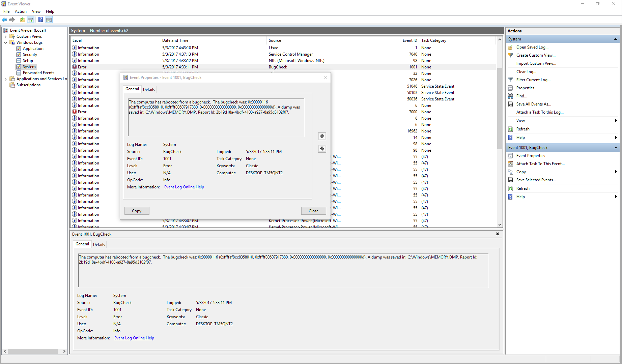Click the Forward arrow toolbar icon
This screenshot has height=364, width=622.
pyautogui.click(x=12, y=20)
